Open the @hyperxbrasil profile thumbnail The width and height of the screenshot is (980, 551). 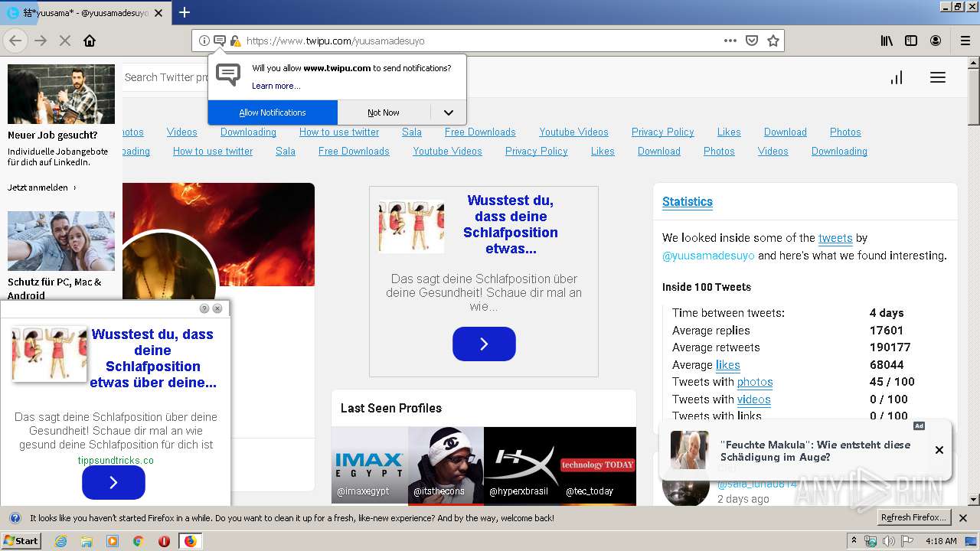(522, 465)
